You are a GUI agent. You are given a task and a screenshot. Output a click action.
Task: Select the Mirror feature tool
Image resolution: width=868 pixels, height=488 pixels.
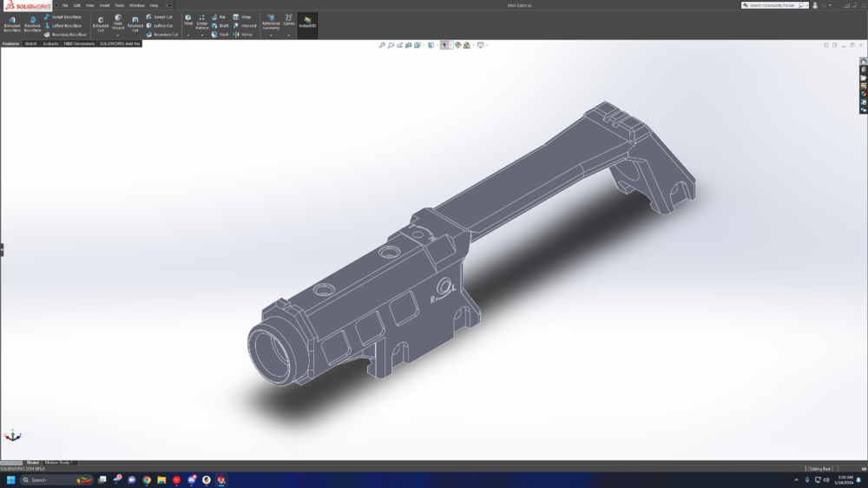pos(243,34)
